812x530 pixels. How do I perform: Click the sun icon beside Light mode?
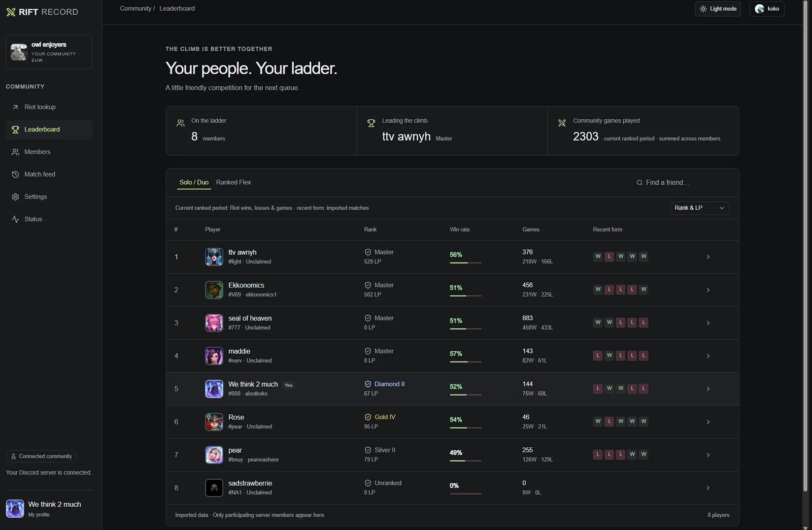pyautogui.click(x=703, y=9)
